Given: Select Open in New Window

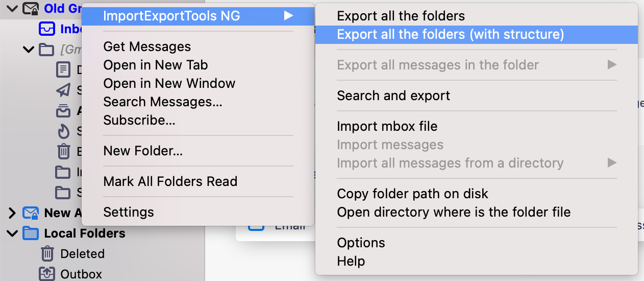Looking at the screenshot, I should 169,83.
